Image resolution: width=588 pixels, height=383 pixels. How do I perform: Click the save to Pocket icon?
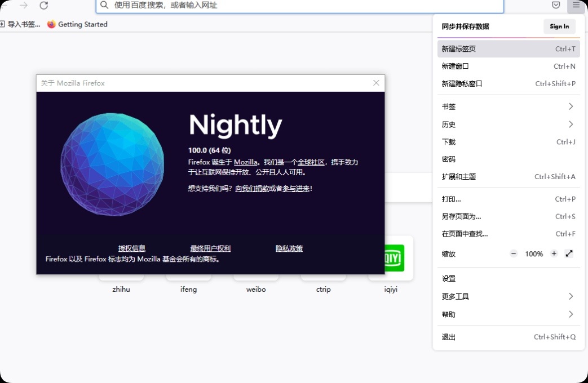[555, 5]
